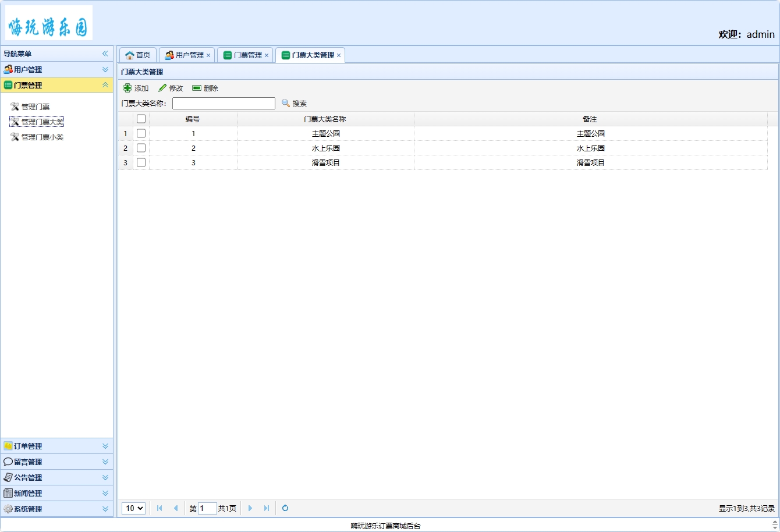The height and width of the screenshot is (532, 780).
Task: Tick the checkbox for the 主题公园 row
Action: [x=141, y=133]
